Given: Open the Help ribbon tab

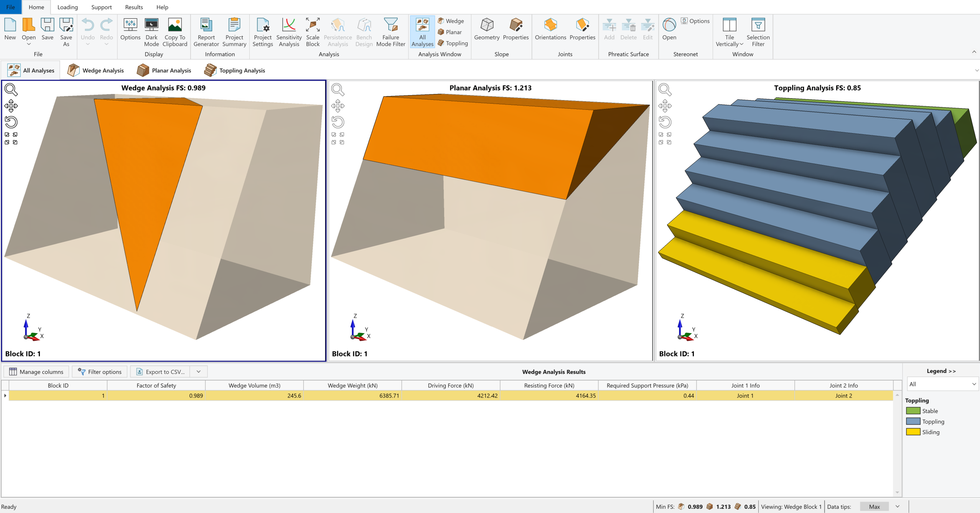Looking at the screenshot, I should (162, 7).
